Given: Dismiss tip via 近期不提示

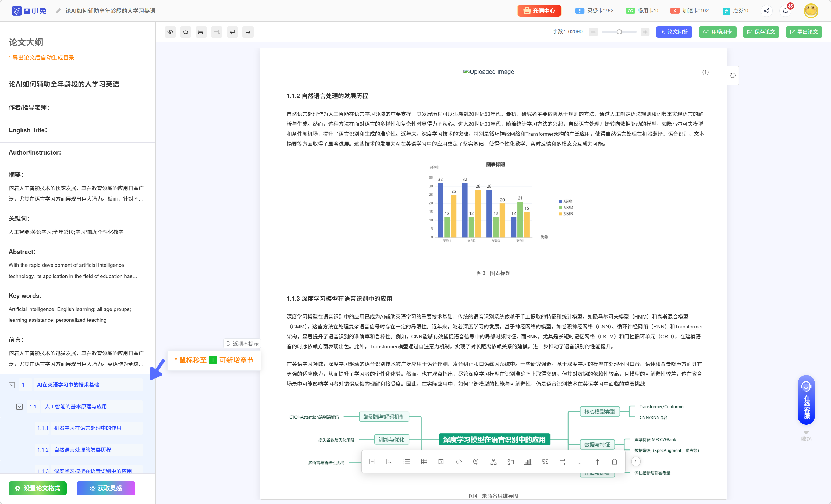Looking at the screenshot, I should pos(242,344).
